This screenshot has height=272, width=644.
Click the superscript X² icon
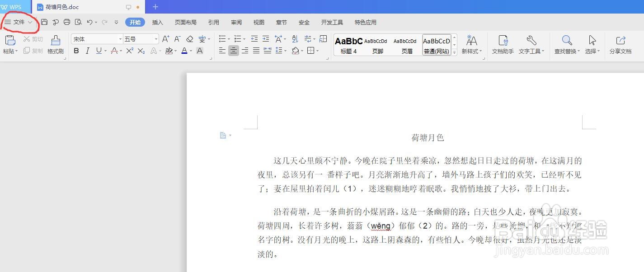(129, 51)
